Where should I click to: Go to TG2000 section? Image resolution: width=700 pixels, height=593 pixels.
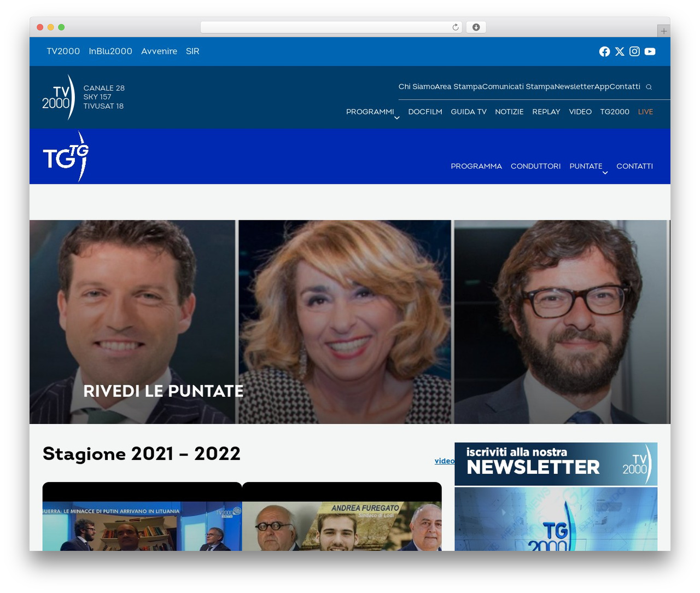615,112
